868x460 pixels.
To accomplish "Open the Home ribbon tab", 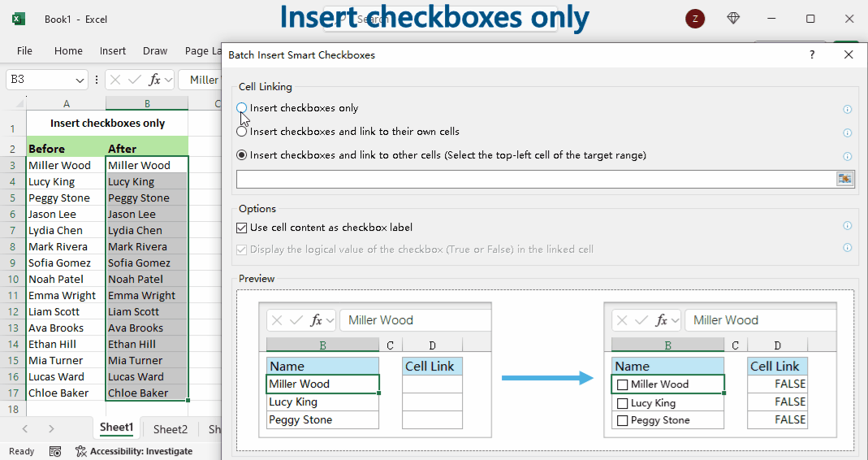I will click(x=68, y=50).
